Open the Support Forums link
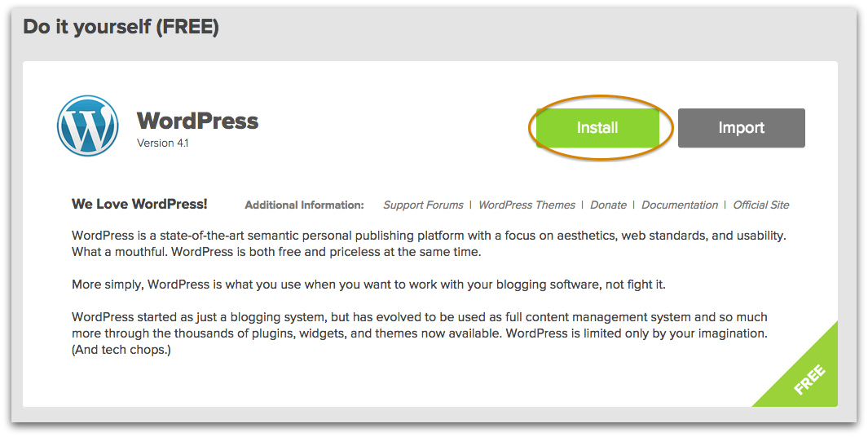This screenshot has height=437, width=868. 423,205
